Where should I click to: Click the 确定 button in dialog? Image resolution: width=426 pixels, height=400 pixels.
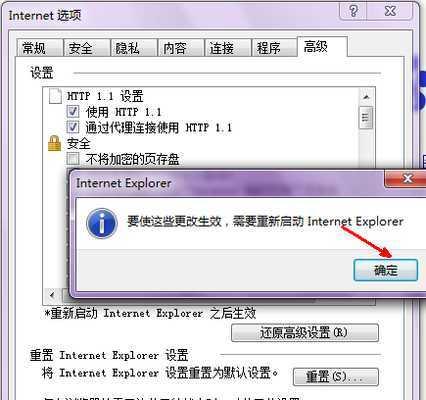coord(386,270)
